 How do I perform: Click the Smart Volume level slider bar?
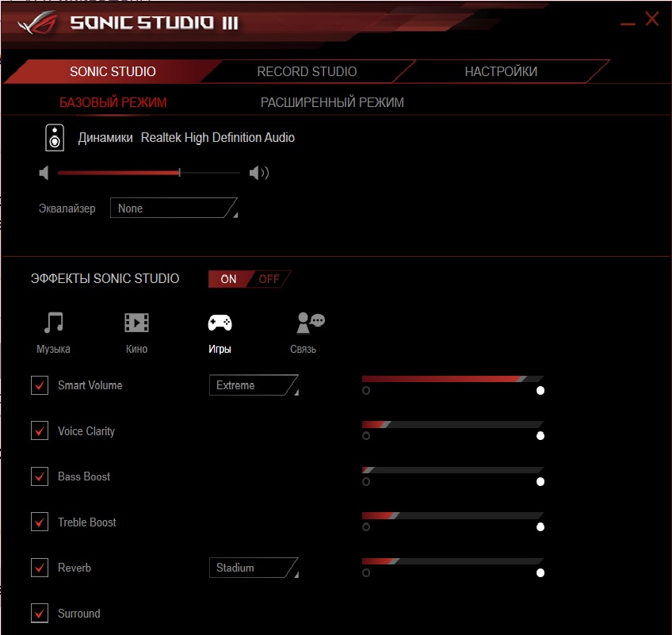tap(453, 379)
